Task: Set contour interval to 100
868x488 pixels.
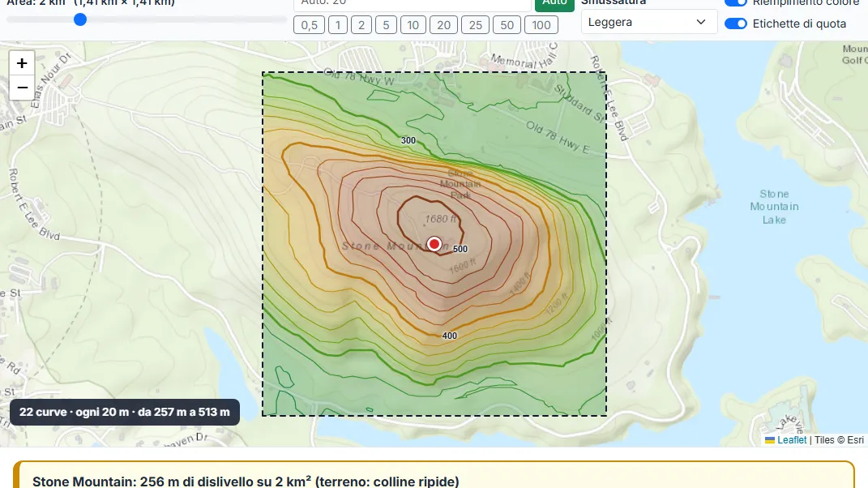Action: tap(541, 25)
